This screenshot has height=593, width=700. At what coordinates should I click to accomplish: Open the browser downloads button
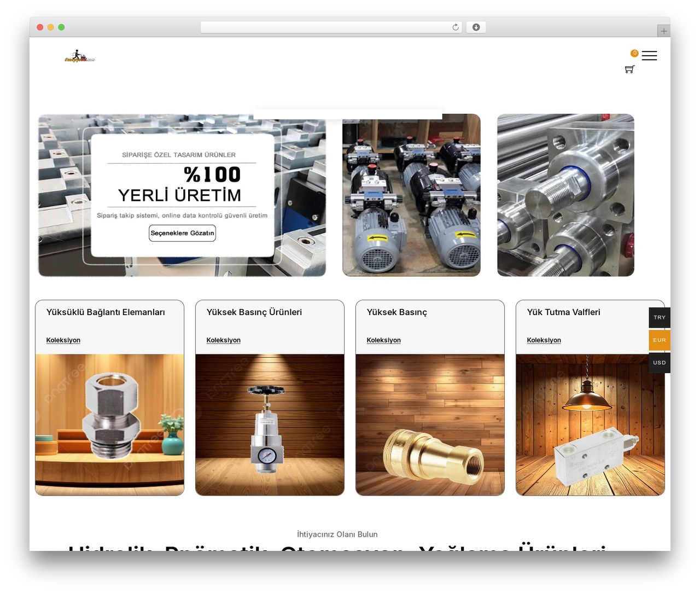pos(476,27)
